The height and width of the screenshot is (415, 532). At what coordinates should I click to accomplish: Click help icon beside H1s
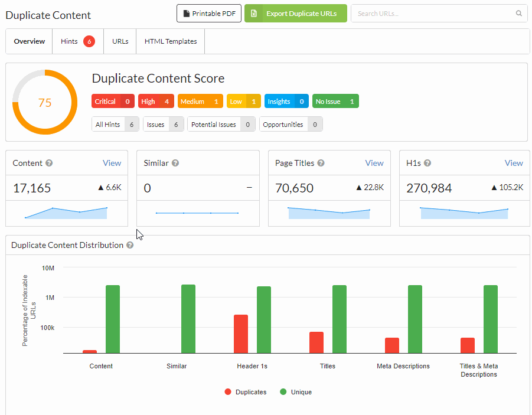[427, 163]
